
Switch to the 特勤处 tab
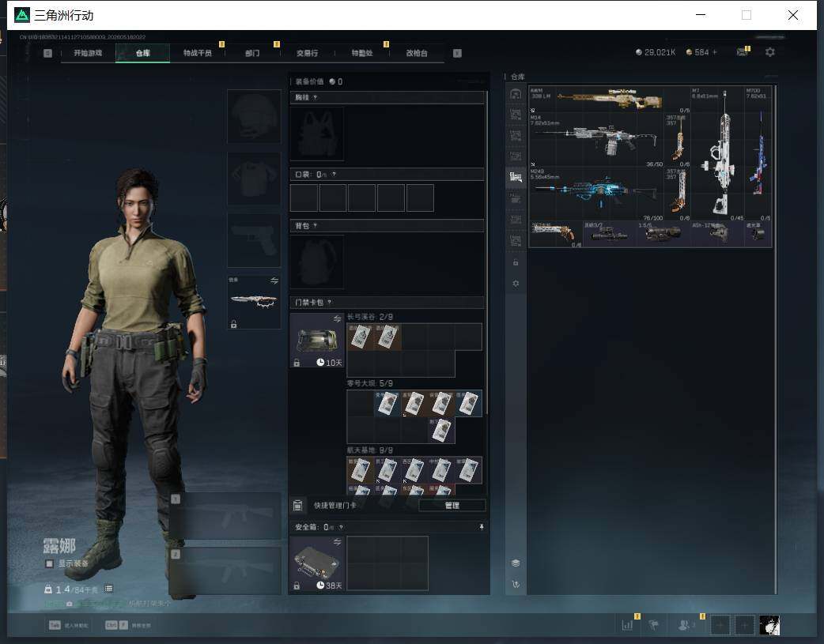[x=361, y=53]
